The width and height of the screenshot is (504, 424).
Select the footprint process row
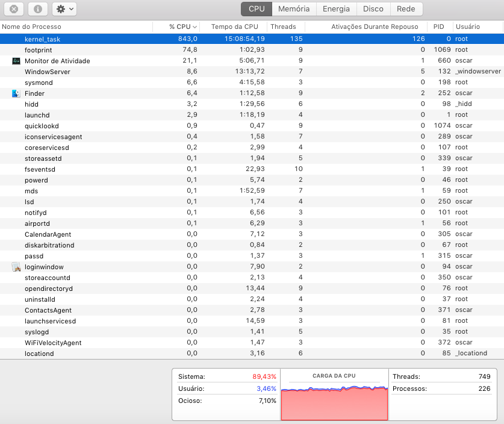coord(252,50)
